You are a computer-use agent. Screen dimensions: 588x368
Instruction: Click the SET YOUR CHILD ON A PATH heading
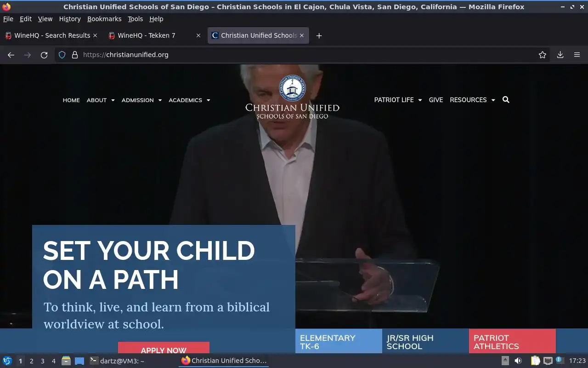click(x=149, y=265)
